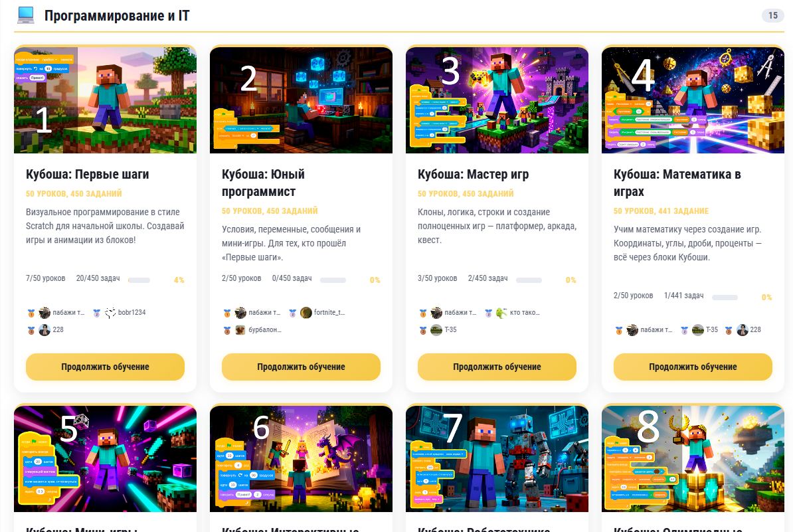Open the Кубоша: Мастер игр title link
The image size is (793, 532).
point(473,175)
